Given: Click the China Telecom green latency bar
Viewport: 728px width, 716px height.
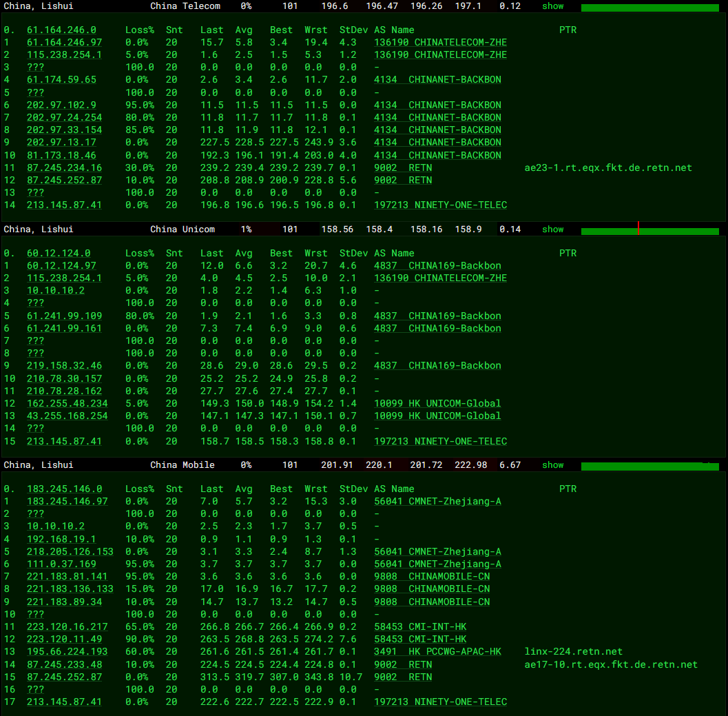Looking at the screenshot, I should tap(649, 8).
